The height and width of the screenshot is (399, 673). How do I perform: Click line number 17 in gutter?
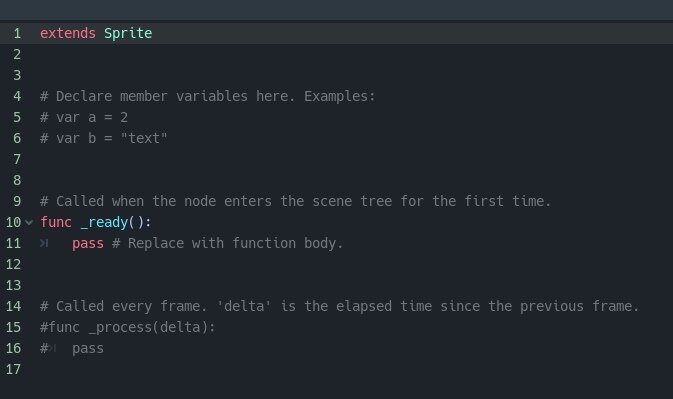[13, 369]
